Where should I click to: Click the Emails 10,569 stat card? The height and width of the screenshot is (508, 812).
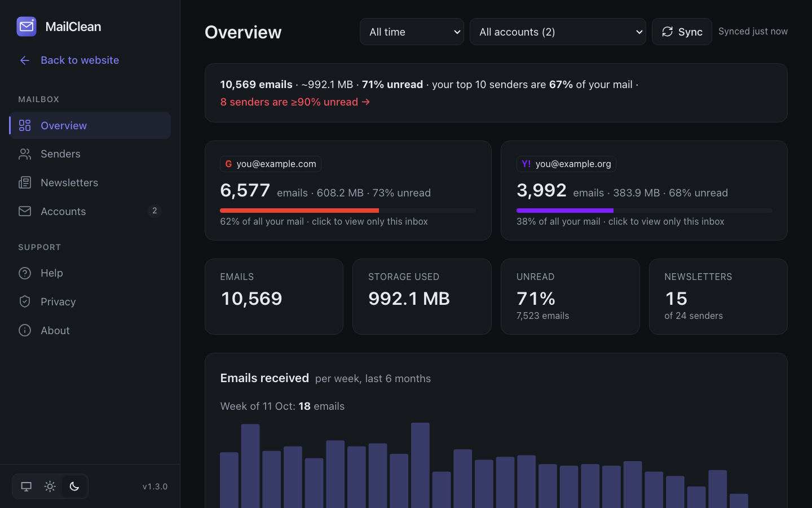coord(274,296)
